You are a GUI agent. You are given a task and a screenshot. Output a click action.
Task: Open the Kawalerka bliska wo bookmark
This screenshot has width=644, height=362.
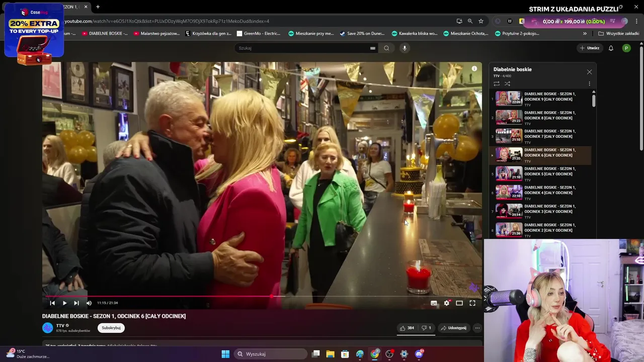[x=415, y=34]
